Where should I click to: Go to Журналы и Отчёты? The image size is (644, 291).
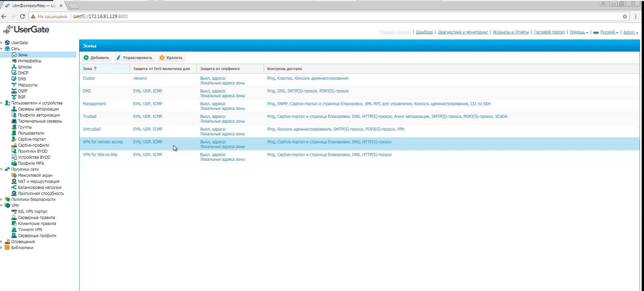point(511,32)
